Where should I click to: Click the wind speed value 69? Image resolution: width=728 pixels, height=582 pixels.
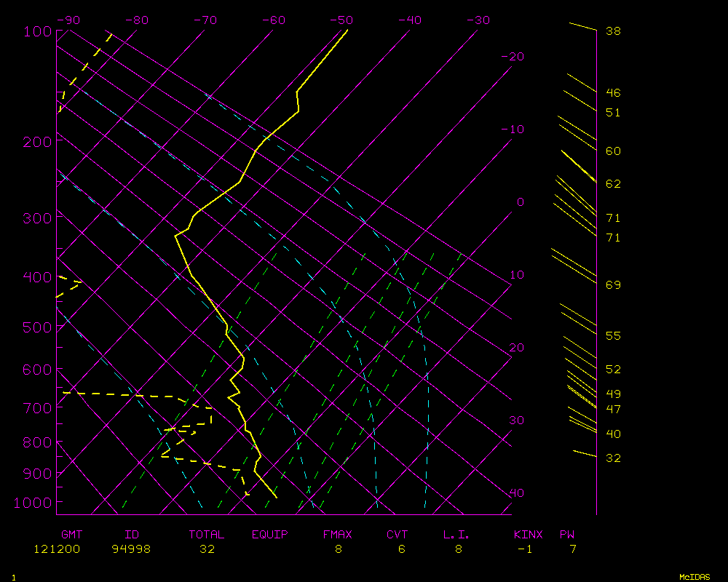(x=613, y=284)
